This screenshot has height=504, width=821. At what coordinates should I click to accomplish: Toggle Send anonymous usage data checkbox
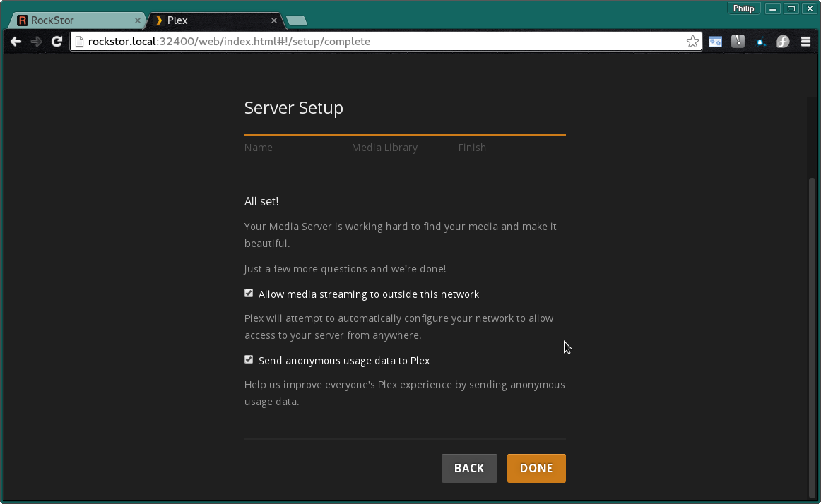tap(249, 359)
